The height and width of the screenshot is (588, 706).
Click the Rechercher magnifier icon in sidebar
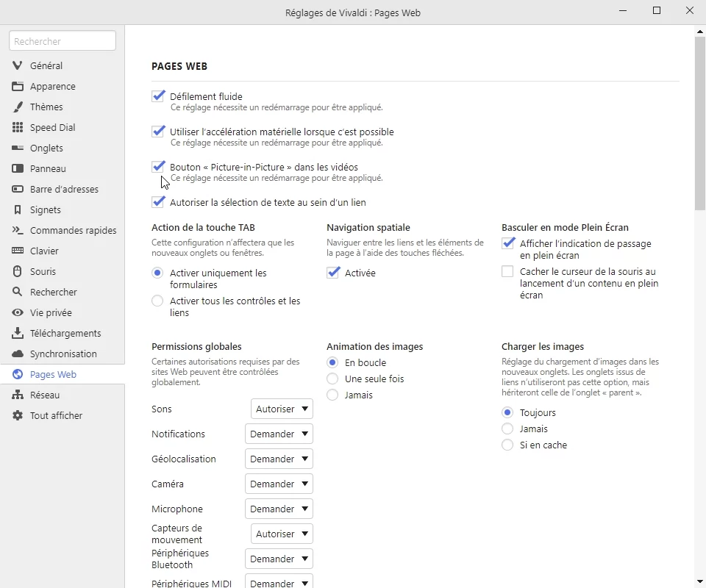pyautogui.click(x=17, y=292)
